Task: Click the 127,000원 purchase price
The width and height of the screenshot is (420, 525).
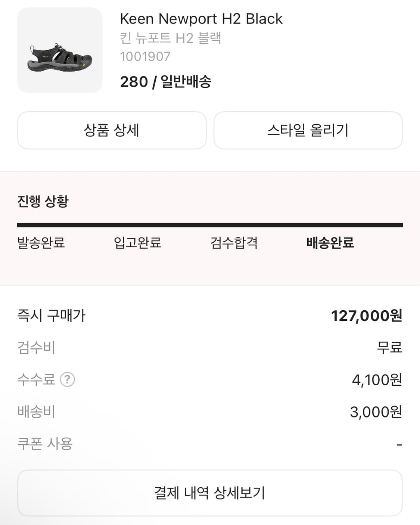Action: point(366,316)
